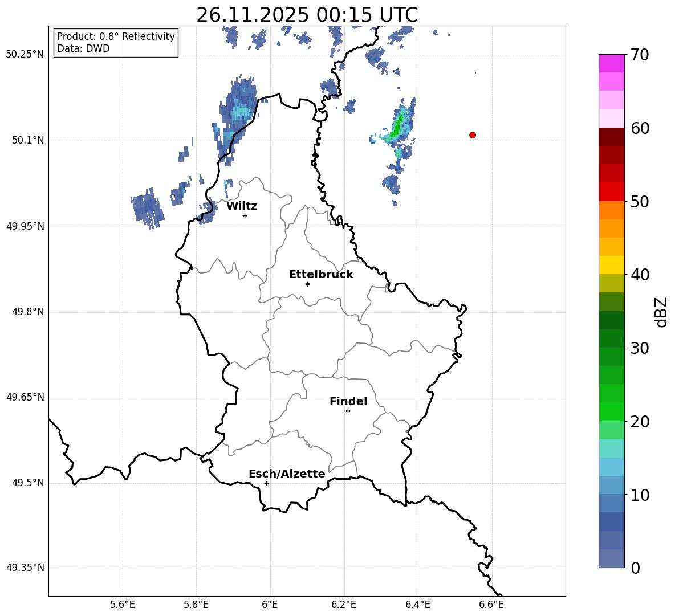Click the 20 label on the colorbar
Screen dimensions: 675x616
pyautogui.click(x=640, y=422)
